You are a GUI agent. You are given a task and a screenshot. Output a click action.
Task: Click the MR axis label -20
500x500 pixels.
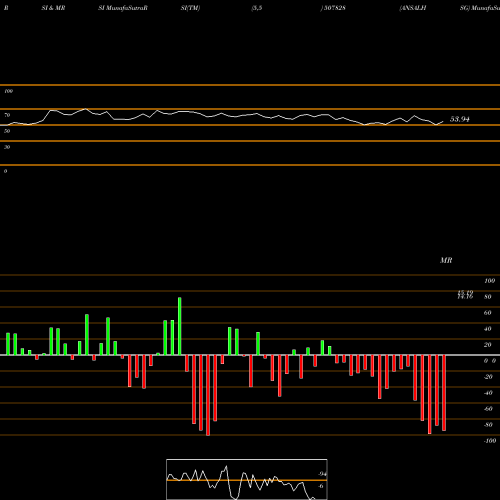[488, 377]
